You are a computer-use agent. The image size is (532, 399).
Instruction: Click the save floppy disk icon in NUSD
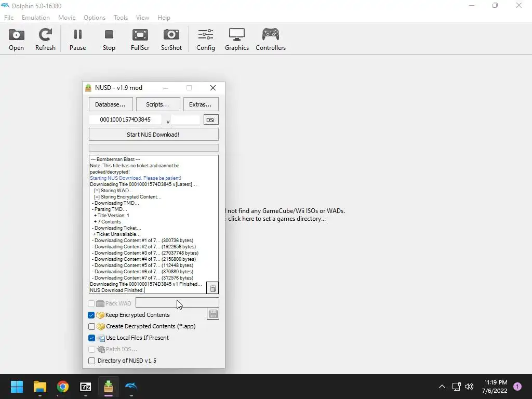(x=212, y=313)
